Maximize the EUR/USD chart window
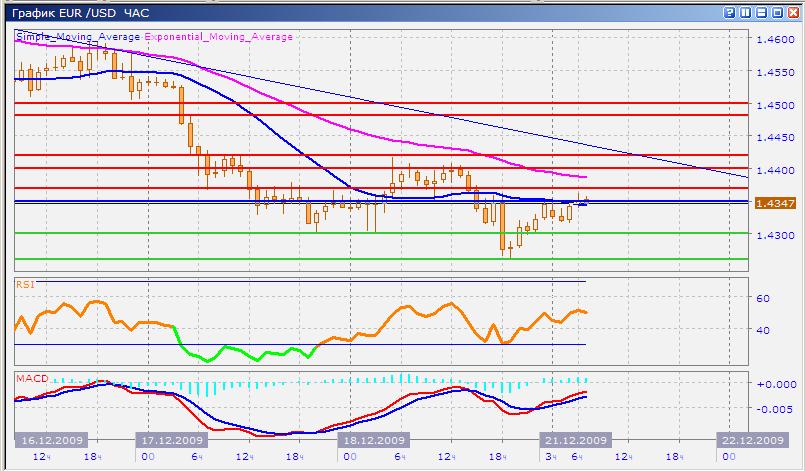 776,12
